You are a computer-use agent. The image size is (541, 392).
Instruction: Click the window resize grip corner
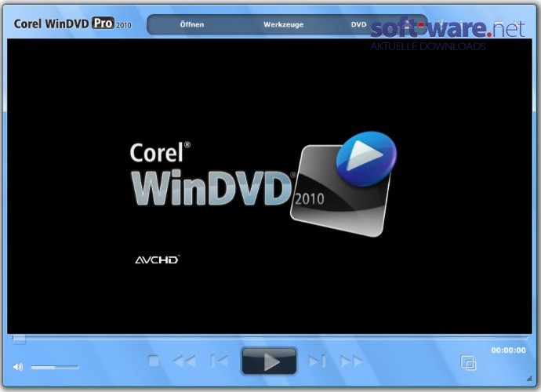(529, 379)
